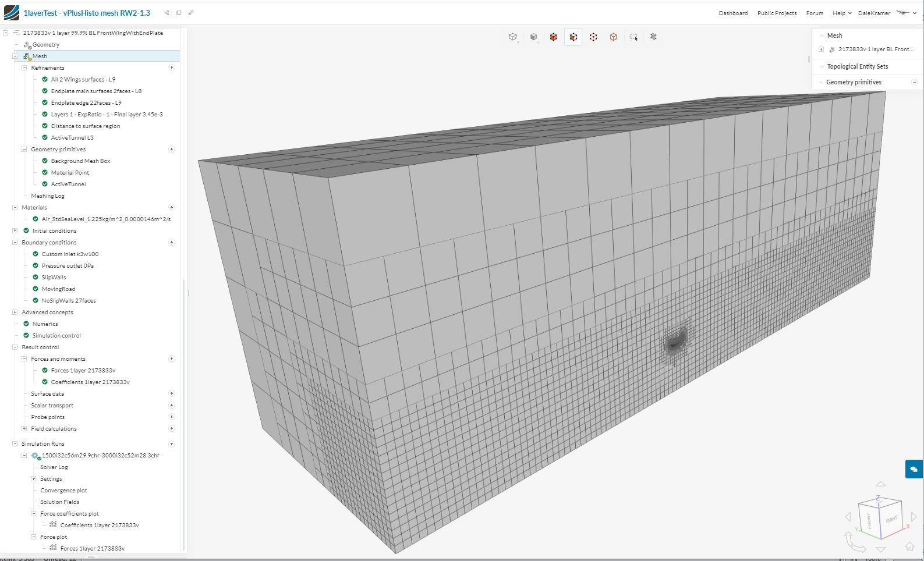Open the Help dropdown menu
The width and height of the screenshot is (924, 561).
click(842, 13)
